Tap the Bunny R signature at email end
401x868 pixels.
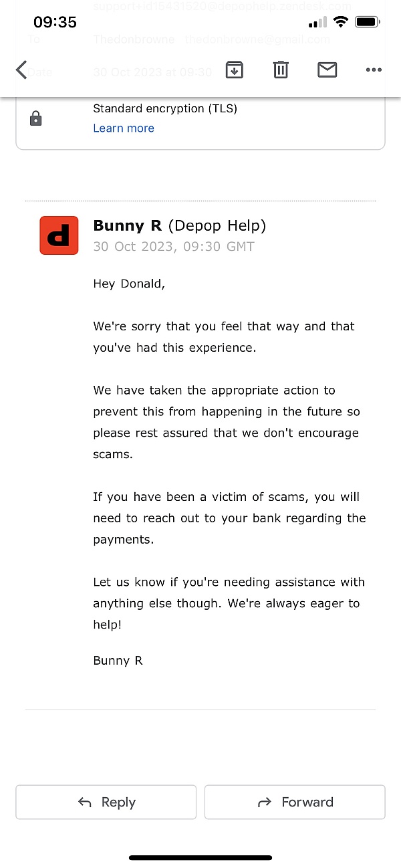pos(118,661)
